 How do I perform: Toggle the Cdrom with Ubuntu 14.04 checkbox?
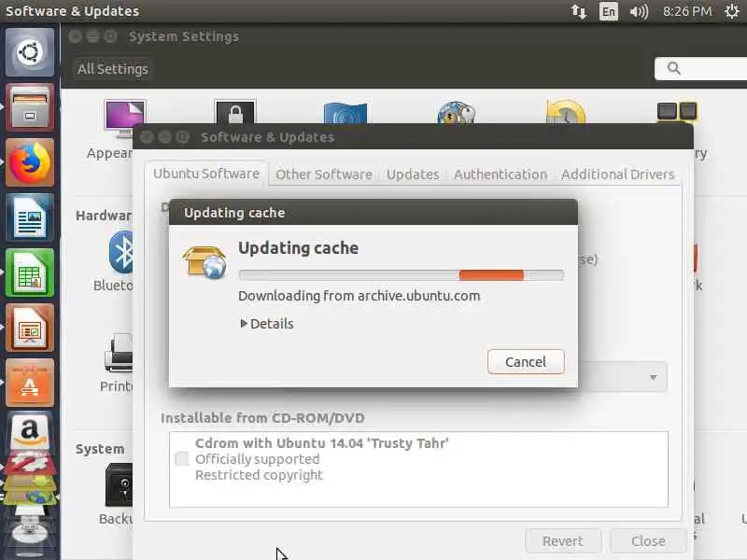coord(181,459)
